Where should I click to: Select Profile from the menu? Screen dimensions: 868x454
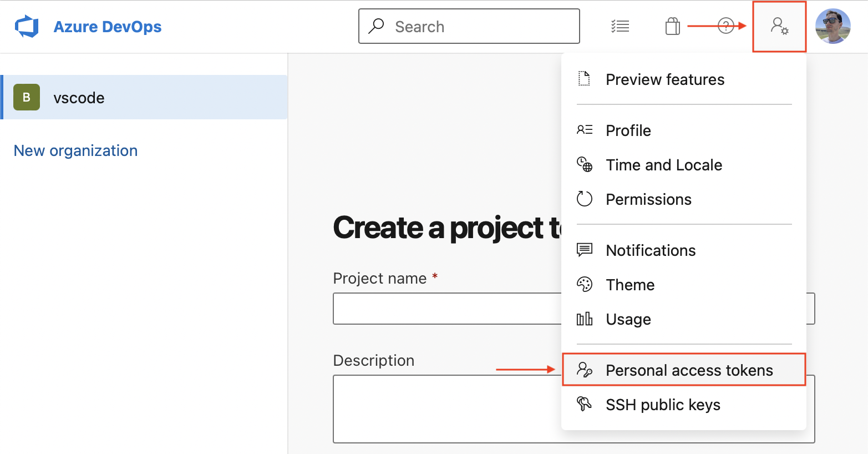(x=628, y=130)
